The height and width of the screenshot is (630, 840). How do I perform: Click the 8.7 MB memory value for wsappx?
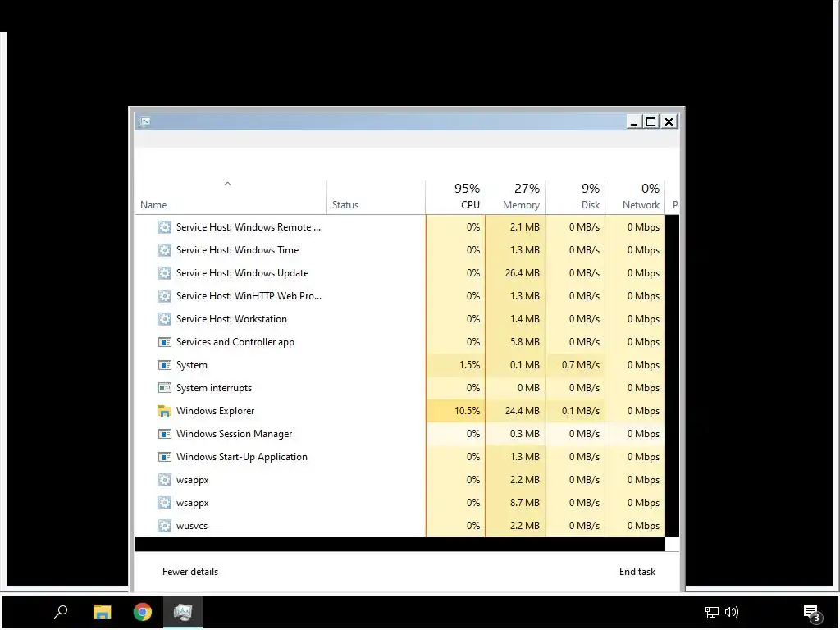pos(524,503)
